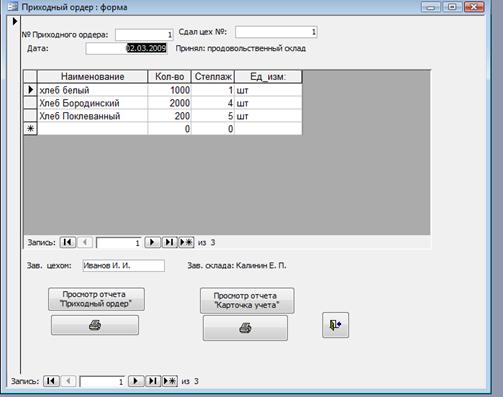Go to first record in main form navigator

(x=51, y=381)
